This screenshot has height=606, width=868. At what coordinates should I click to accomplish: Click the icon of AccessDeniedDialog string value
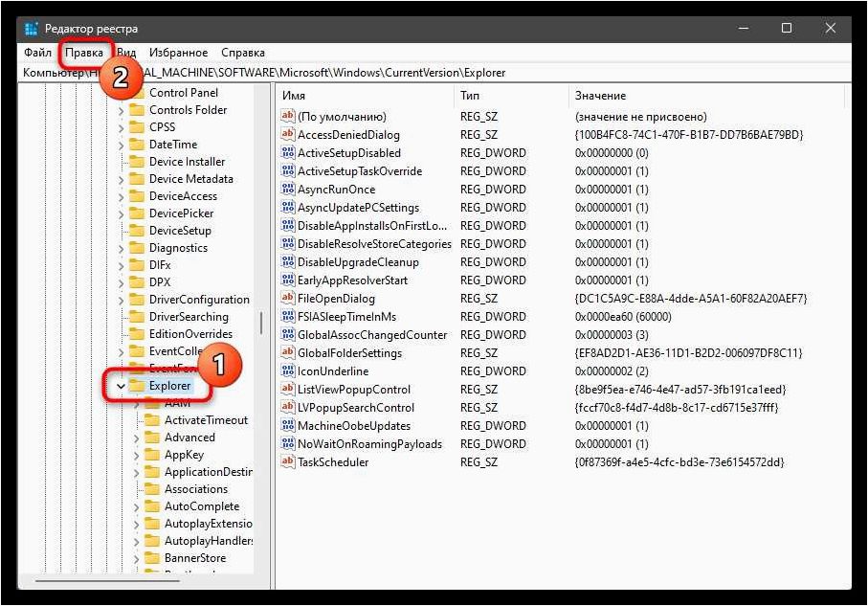[287, 134]
